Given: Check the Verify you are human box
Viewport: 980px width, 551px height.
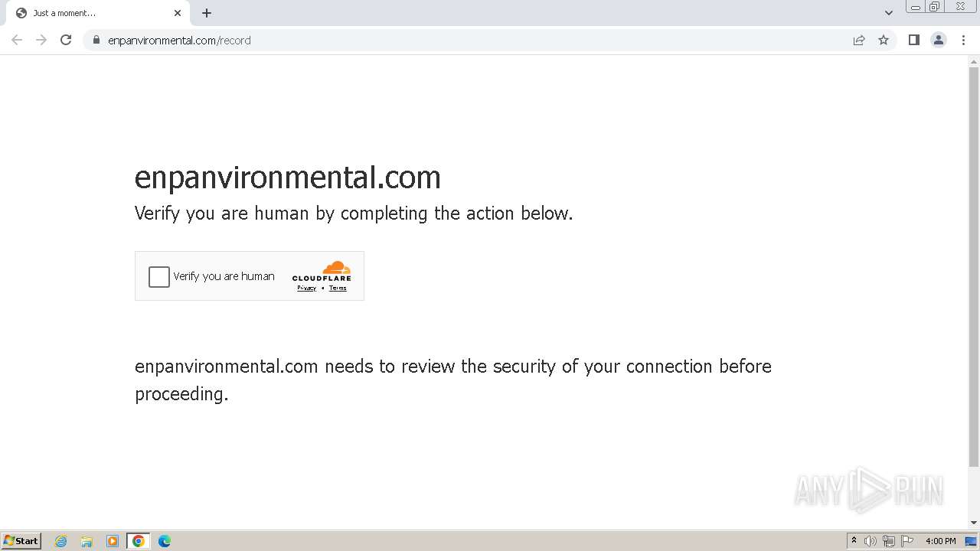Looking at the screenshot, I should pos(159,276).
